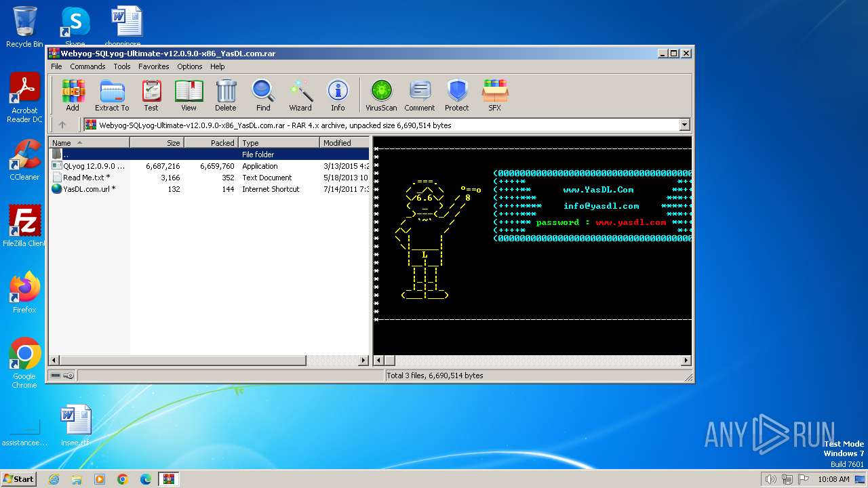Click the Protect shield icon
868x488 pixels.
pos(457,96)
